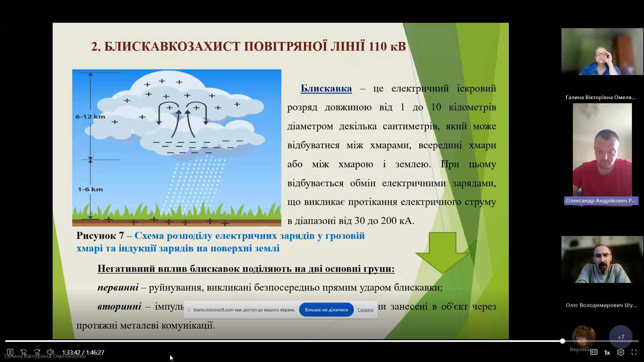This screenshot has width=644, height=362.
Task: Select Олег Володимирович video thumbnail
Action: [602, 259]
